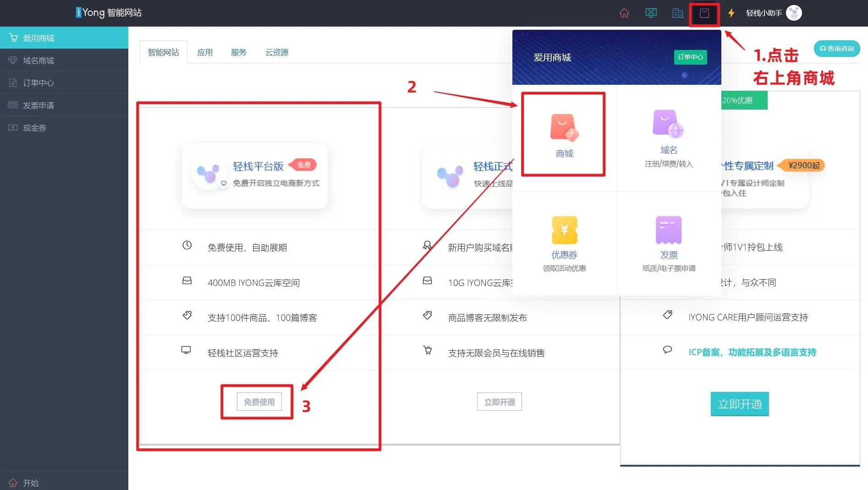The image size is (868, 490).
Task: Switch to the 应用 tab
Action: [x=205, y=52]
